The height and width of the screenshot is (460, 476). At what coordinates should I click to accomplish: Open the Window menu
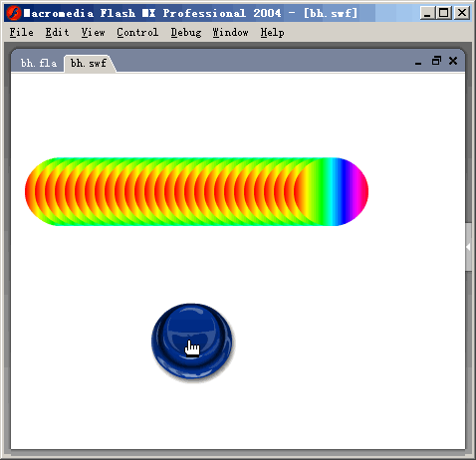click(230, 33)
